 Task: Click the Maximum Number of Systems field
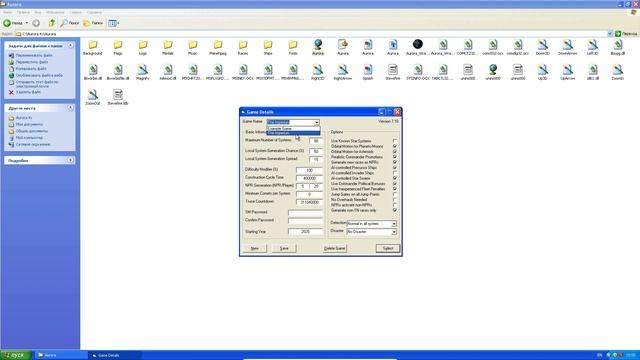[316, 141]
